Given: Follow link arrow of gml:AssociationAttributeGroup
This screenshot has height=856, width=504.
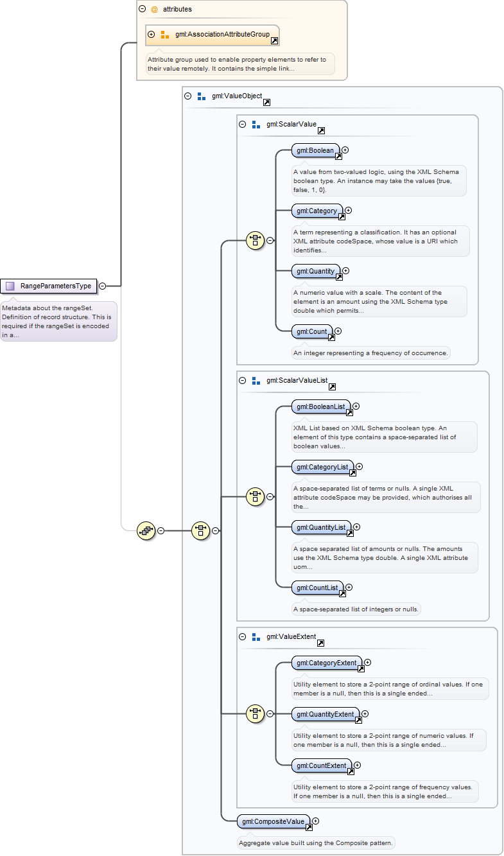Looking at the screenshot, I should 274,40.
